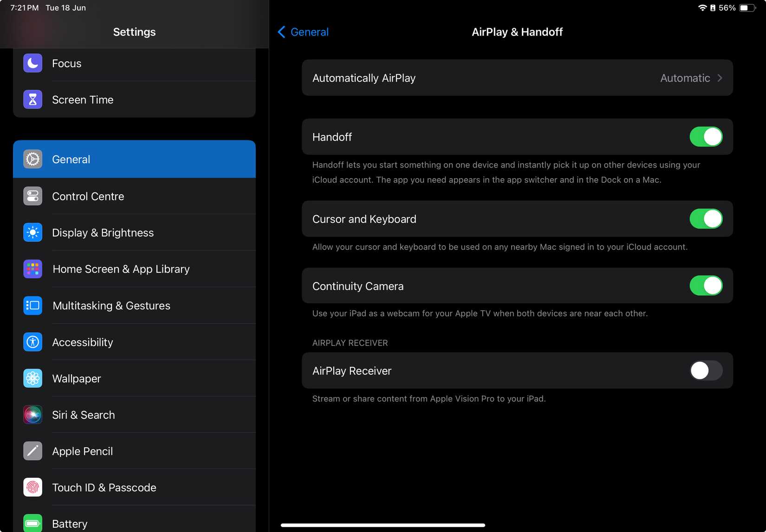
Task: Select the Screen Time hourglass icon
Action: pos(32,99)
